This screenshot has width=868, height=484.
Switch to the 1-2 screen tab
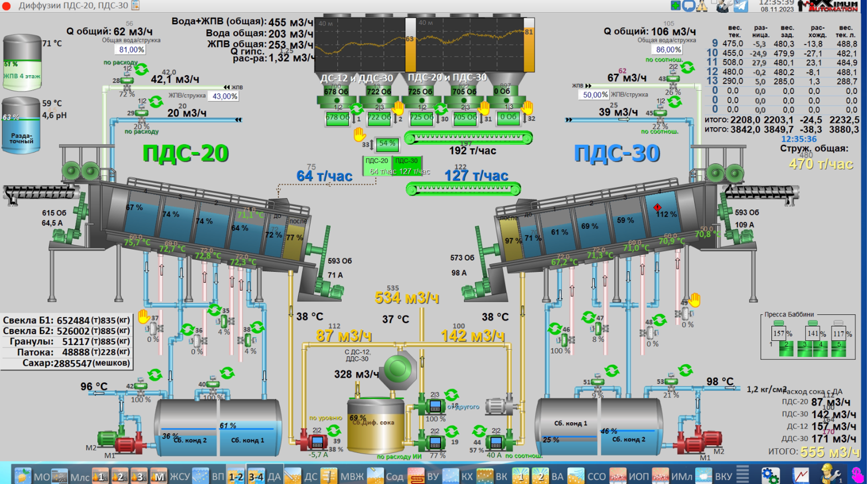[x=236, y=476]
